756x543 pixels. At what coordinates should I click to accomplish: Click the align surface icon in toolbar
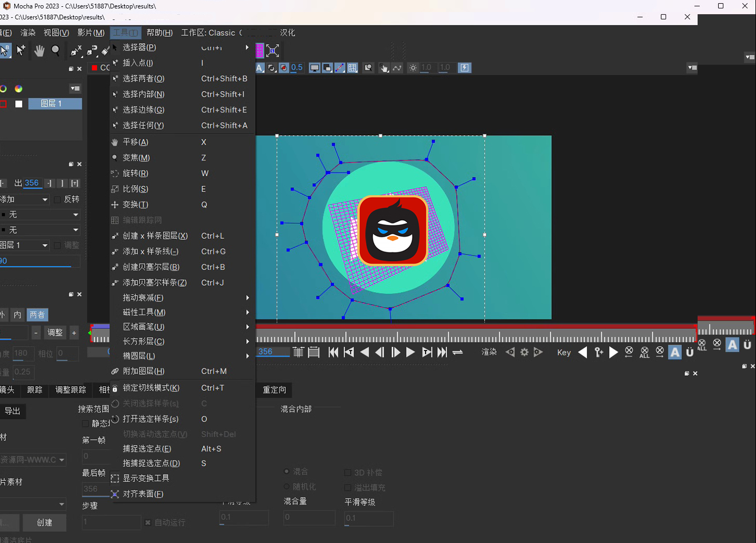click(x=273, y=51)
